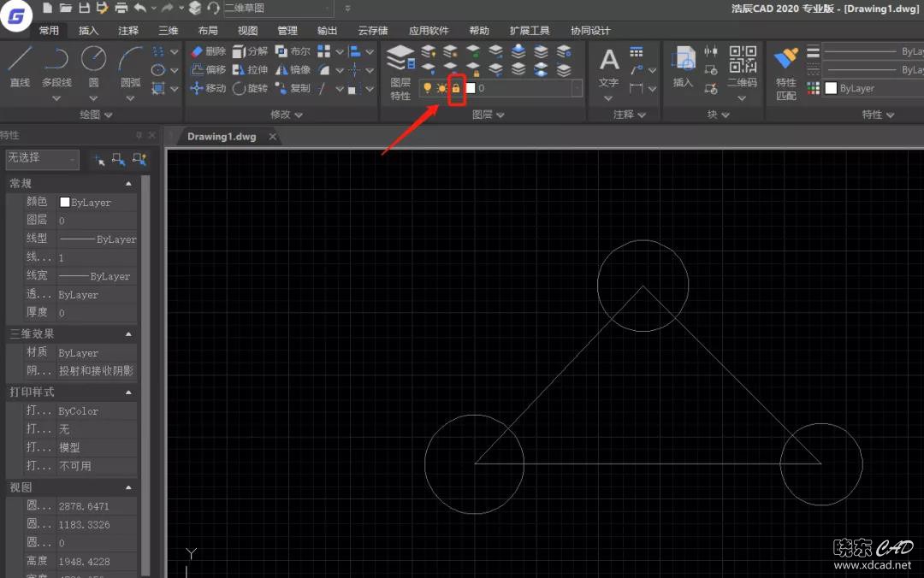Collapse the 三维效果 properties section
Viewport: 924px width, 578px height.
point(129,334)
